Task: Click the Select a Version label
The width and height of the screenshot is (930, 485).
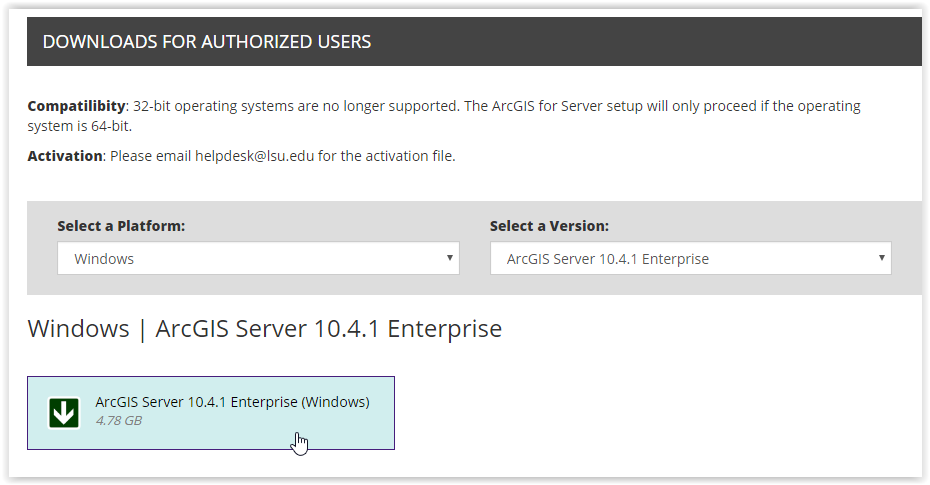Action: pos(549,226)
